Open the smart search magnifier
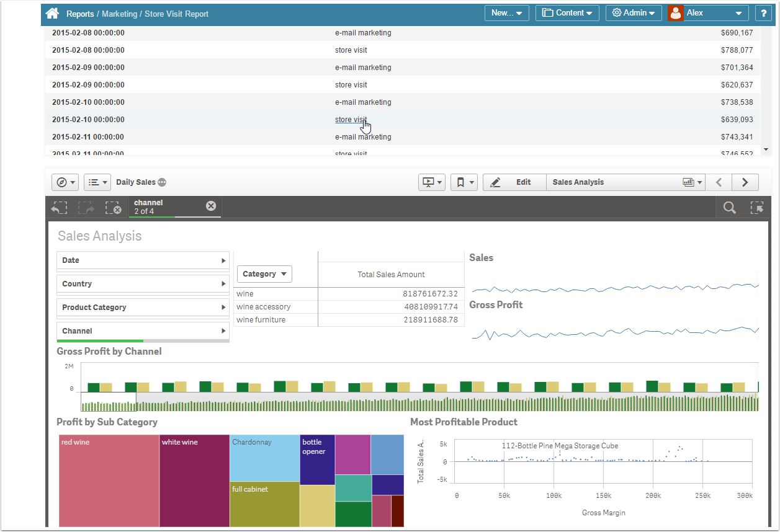780x532 pixels. pyautogui.click(x=730, y=208)
